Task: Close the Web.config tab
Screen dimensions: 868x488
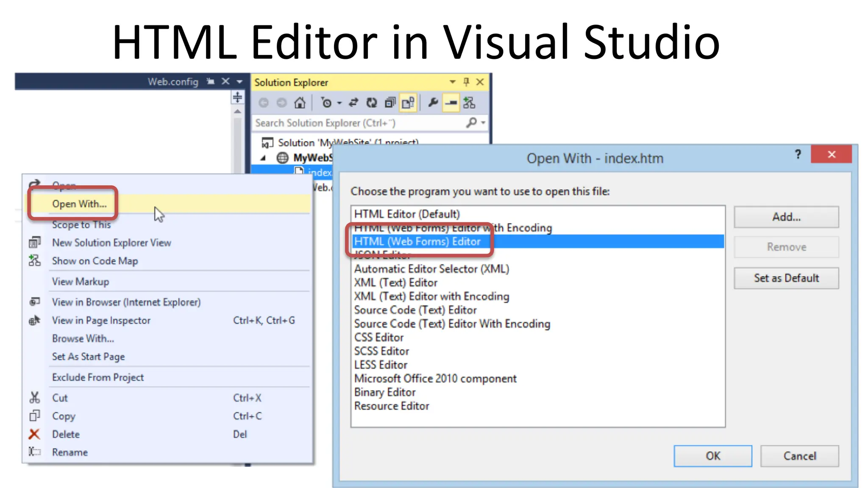Action: [x=225, y=81]
